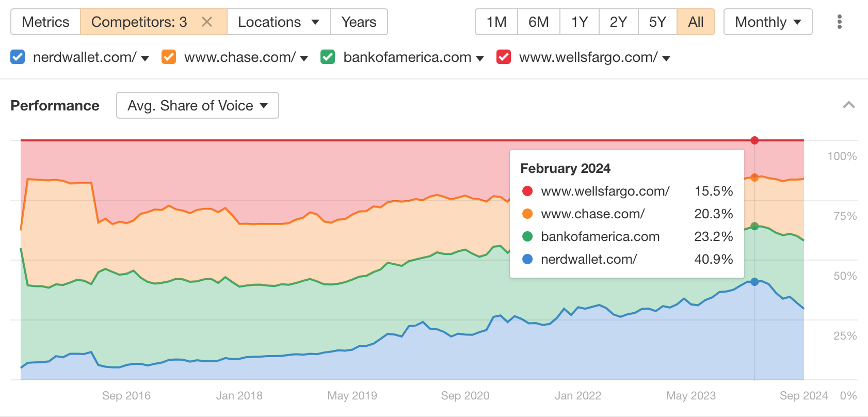Toggle off the bankofamerica.com checkbox
This screenshot has width=868, height=417.
click(x=327, y=57)
